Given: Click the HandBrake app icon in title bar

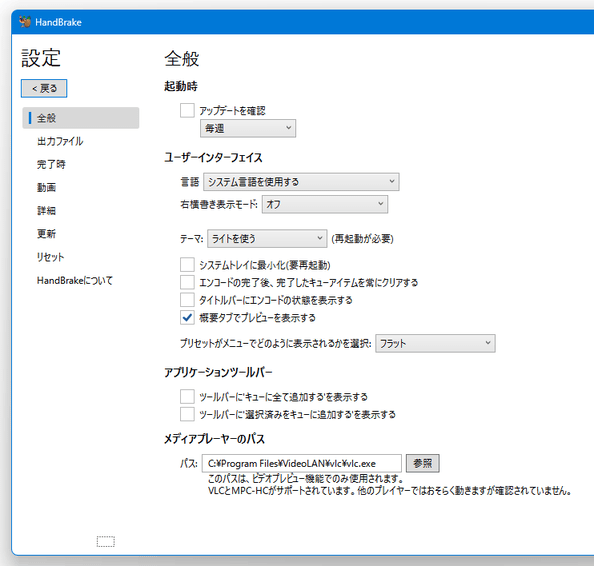Looking at the screenshot, I should 25,22.
